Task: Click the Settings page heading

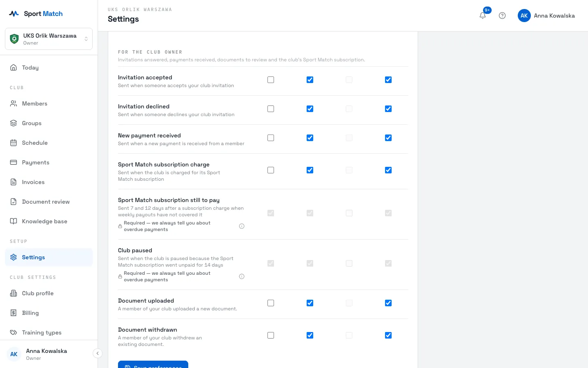Action: 123,19
